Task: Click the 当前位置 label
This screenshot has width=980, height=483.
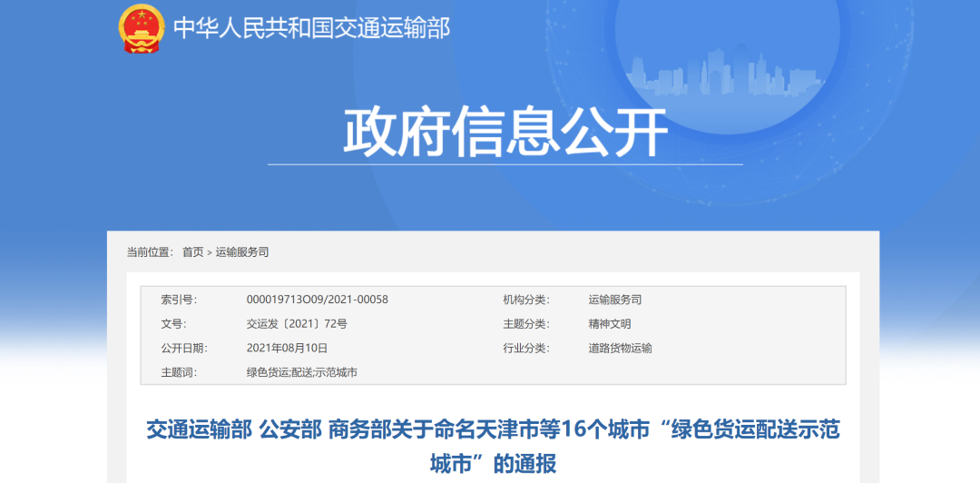Action: [150, 252]
